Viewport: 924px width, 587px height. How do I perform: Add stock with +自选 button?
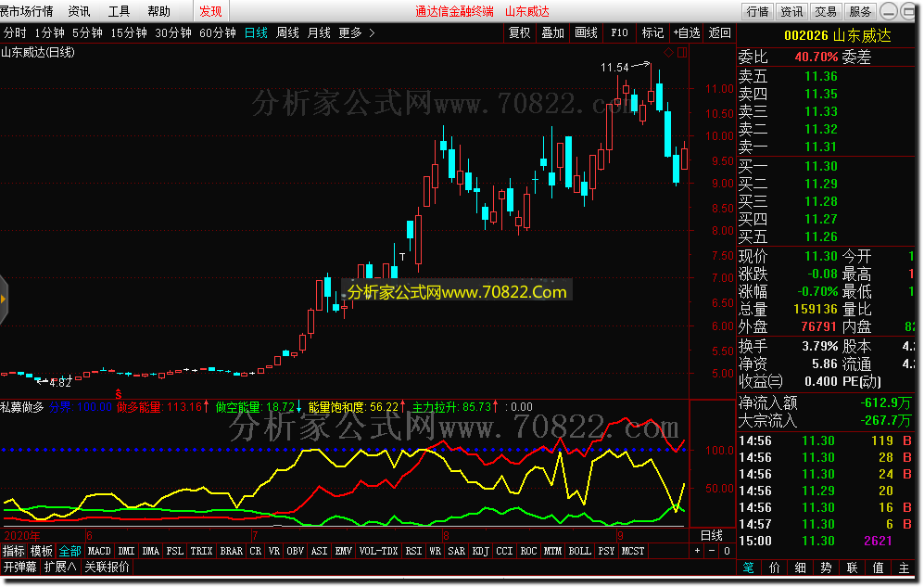687,33
